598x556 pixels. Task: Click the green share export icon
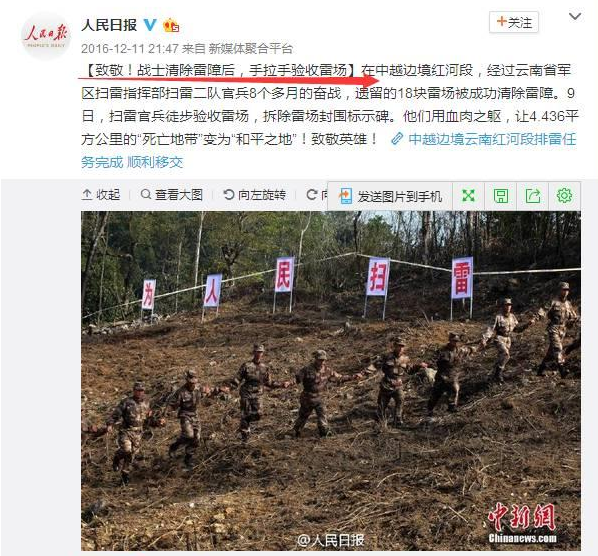click(x=533, y=196)
